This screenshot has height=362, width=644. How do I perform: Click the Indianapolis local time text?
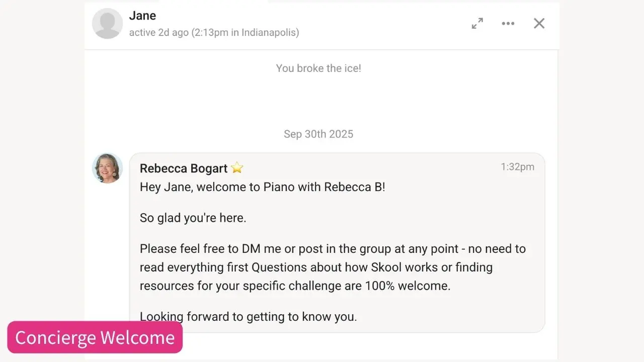tap(246, 33)
